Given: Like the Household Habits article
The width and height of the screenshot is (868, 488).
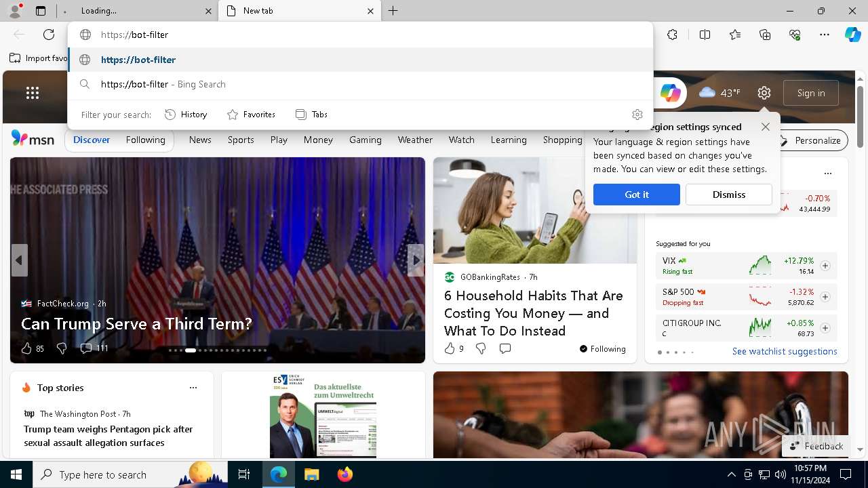Looking at the screenshot, I should click(x=454, y=348).
